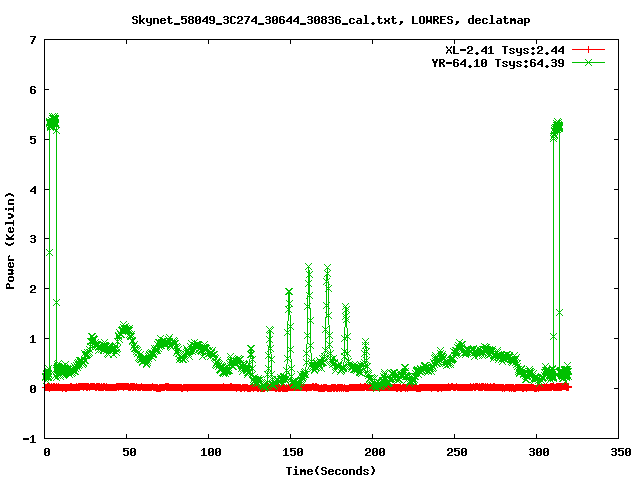Click the y-axis tick label 7

point(33,40)
